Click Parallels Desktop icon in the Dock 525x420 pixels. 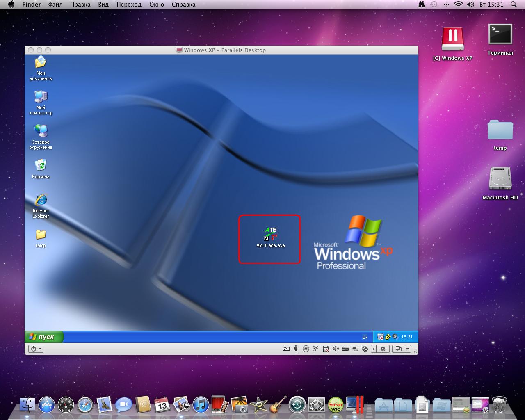tap(355, 404)
